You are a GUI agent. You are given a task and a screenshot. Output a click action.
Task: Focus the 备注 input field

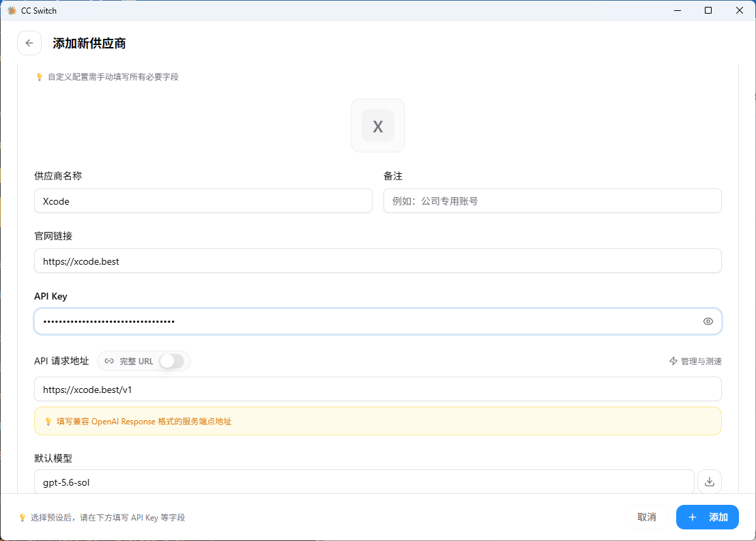(553, 201)
